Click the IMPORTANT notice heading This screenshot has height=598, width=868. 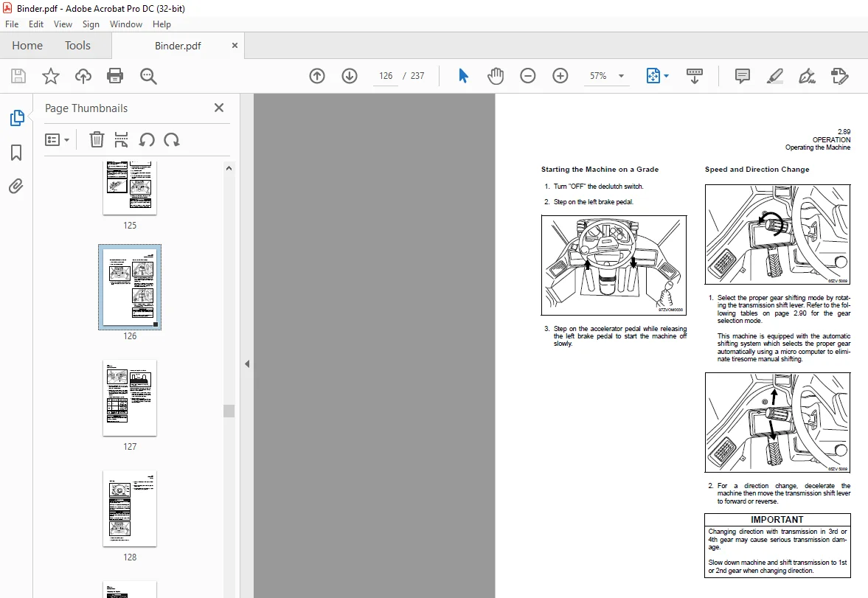pos(777,519)
